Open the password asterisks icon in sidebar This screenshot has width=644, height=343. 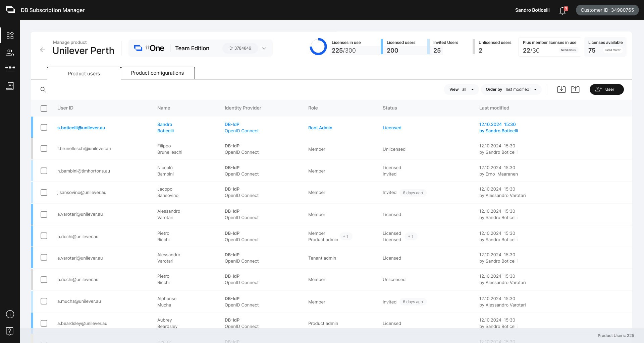pos(10,69)
